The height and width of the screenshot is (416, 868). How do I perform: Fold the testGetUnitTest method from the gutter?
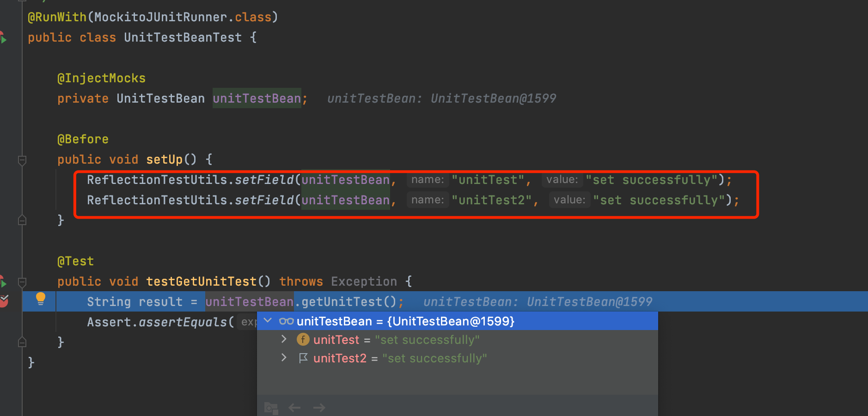[x=22, y=281]
